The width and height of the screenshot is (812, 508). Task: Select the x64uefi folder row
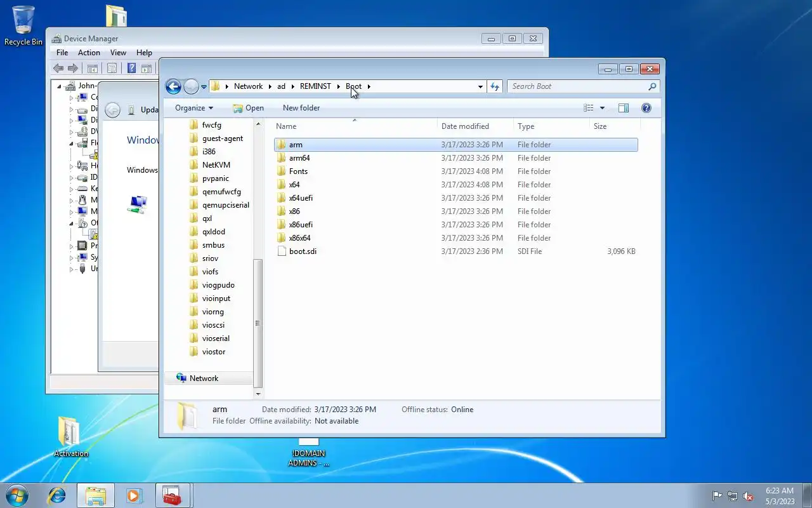(456, 198)
